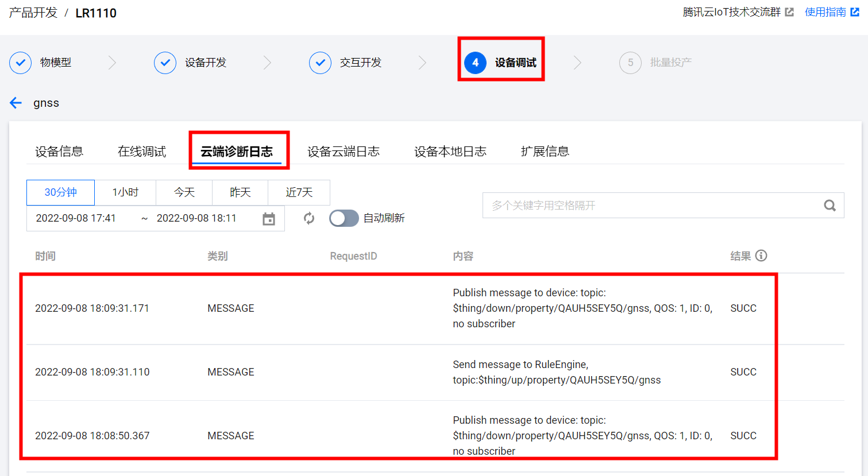Click the external link icon after 腾讯云IoT技术交流群
868x476 pixels.
click(789, 12)
